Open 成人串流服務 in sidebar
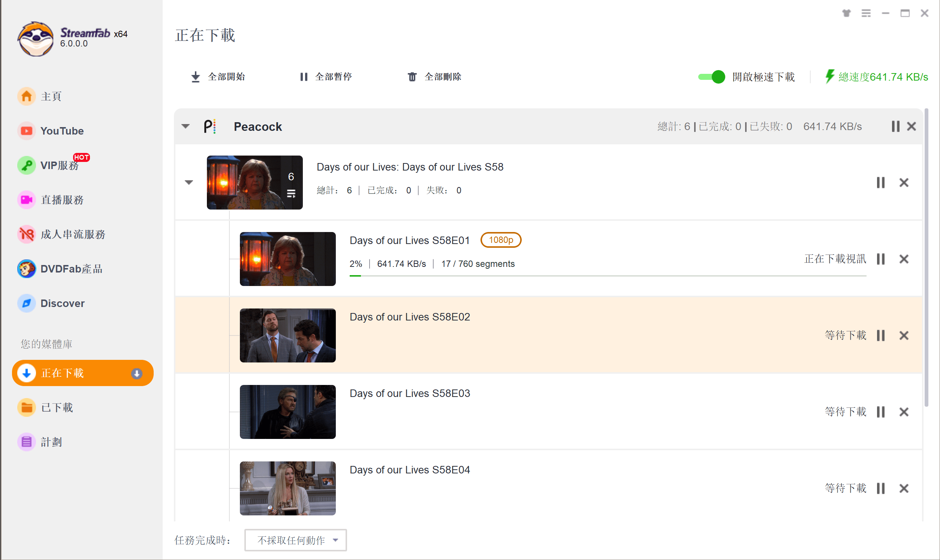940x560 pixels. coord(73,234)
